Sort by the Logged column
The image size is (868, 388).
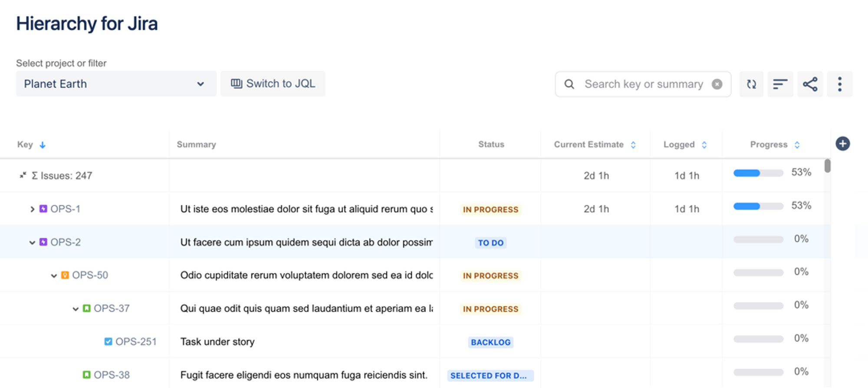pos(704,145)
